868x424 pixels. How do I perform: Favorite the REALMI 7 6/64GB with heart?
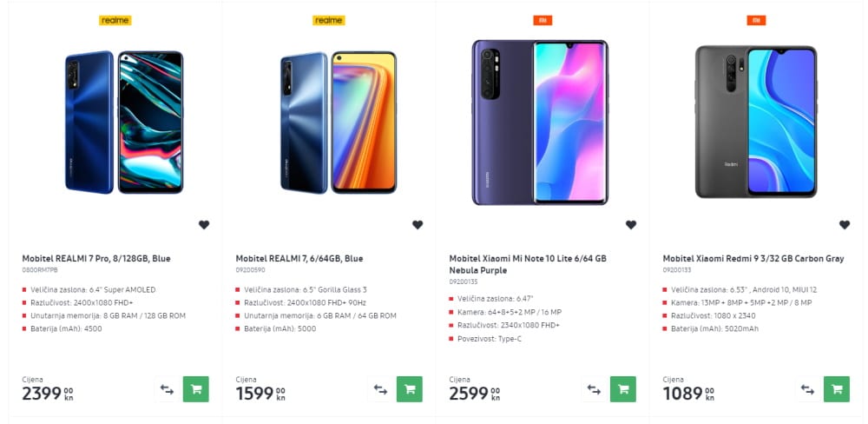pyautogui.click(x=418, y=224)
